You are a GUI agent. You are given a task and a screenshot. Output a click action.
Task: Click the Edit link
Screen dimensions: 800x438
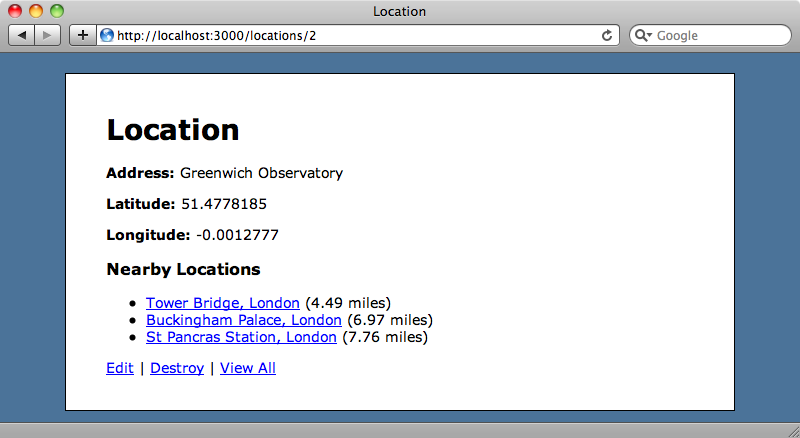[x=120, y=368]
